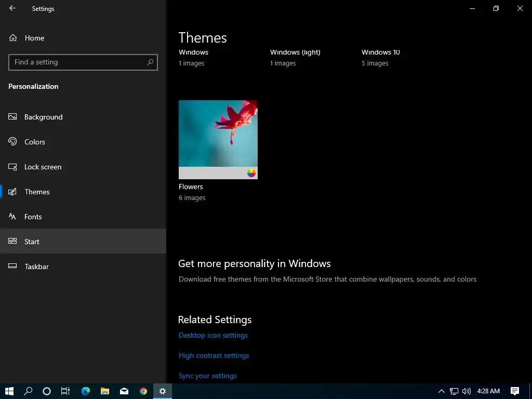Launch Microsoft Edge from the taskbar
Screen dimensions: 532x399
pyautogui.click(x=86, y=391)
